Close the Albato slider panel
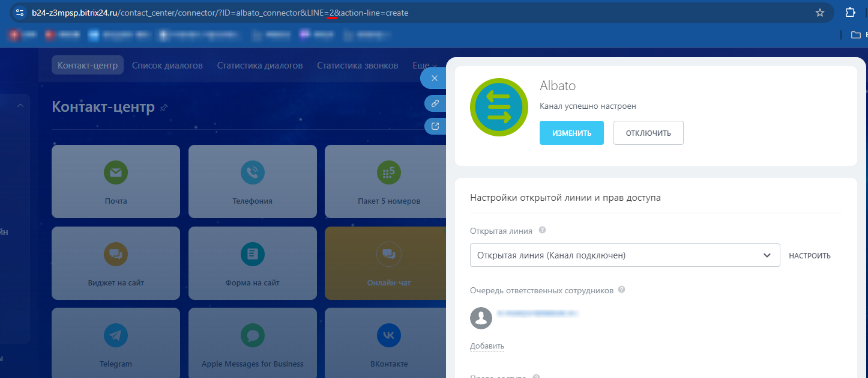Image resolution: width=868 pixels, height=378 pixels. click(x=435, y=78)
